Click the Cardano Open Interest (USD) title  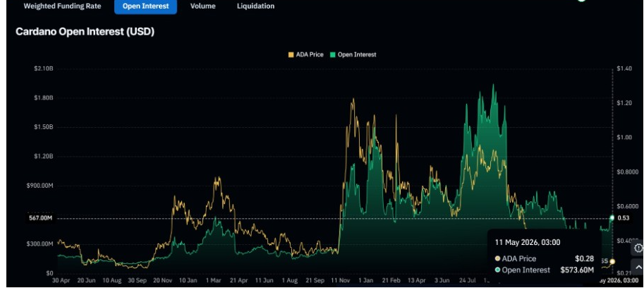tap(85, 32)
